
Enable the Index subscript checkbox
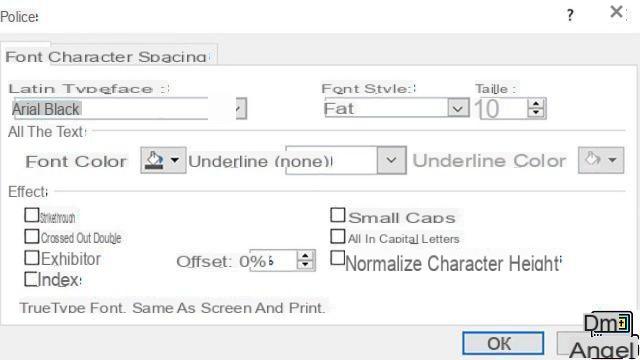click(31, 279)
